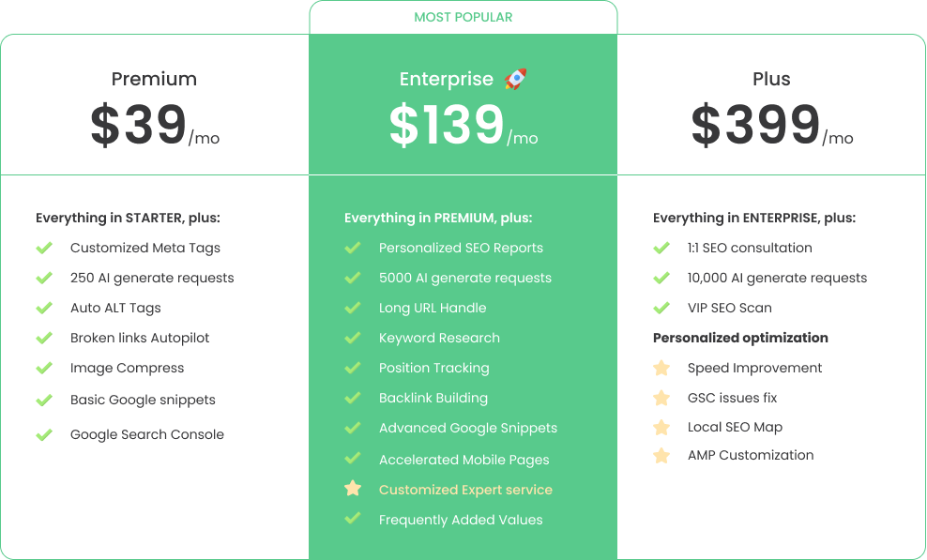Viewport: 927px width, 560px height.
Task: Click the star icon beside AMP Customization
Action: (661, 455)
